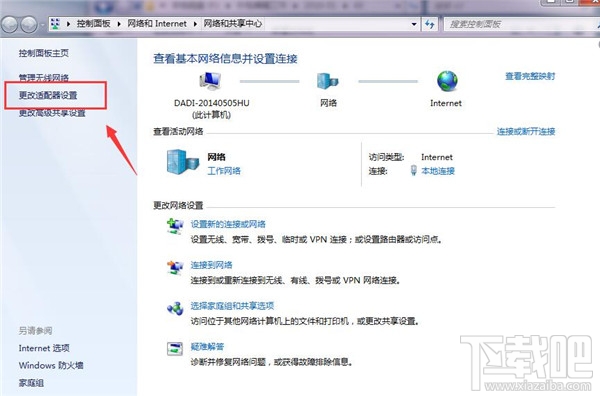Click 设置新的连接或网络 link
This screenshot has height=396, width=600.
pos(228,224)
